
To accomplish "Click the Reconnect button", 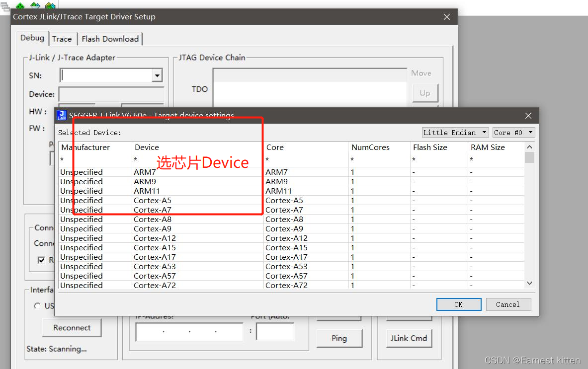I will (72, 328).
